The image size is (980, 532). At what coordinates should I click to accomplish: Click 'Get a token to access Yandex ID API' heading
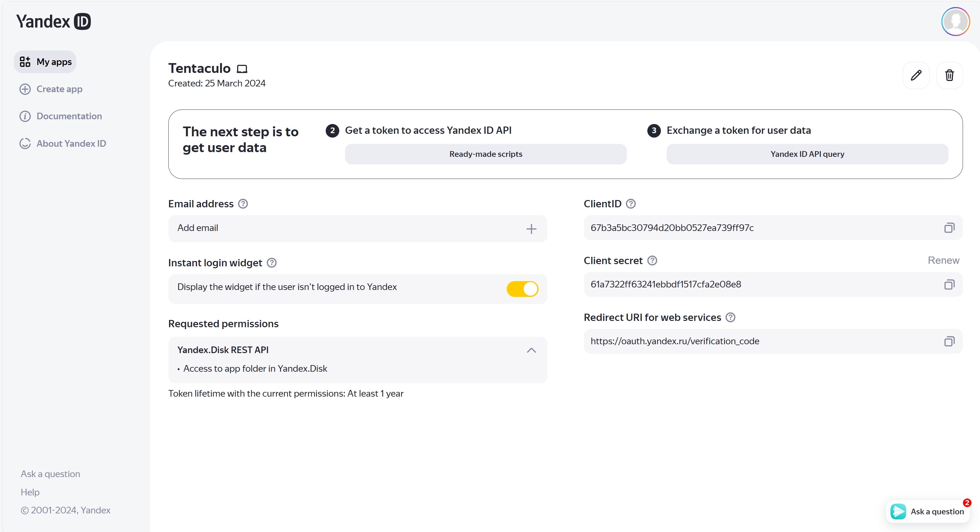click(x=428, y=131)
